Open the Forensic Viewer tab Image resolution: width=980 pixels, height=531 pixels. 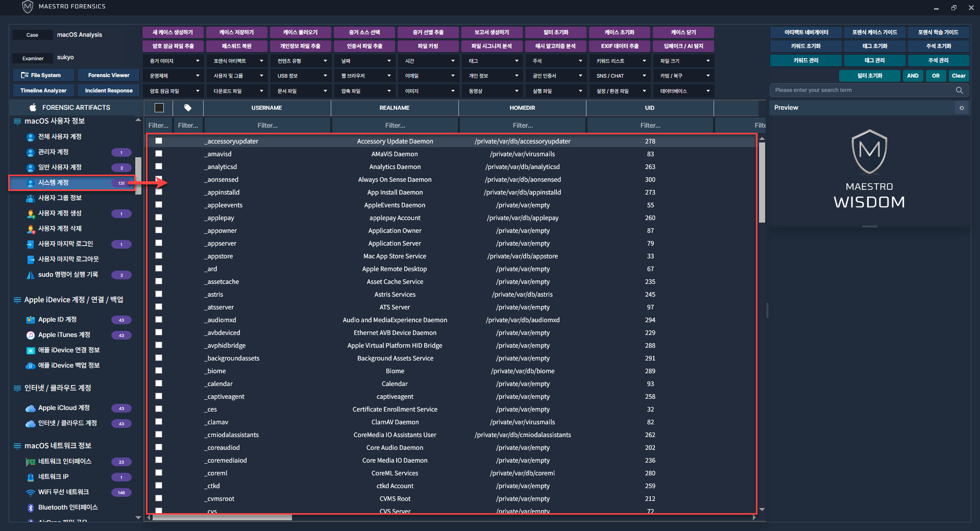[x=109, y=75]
